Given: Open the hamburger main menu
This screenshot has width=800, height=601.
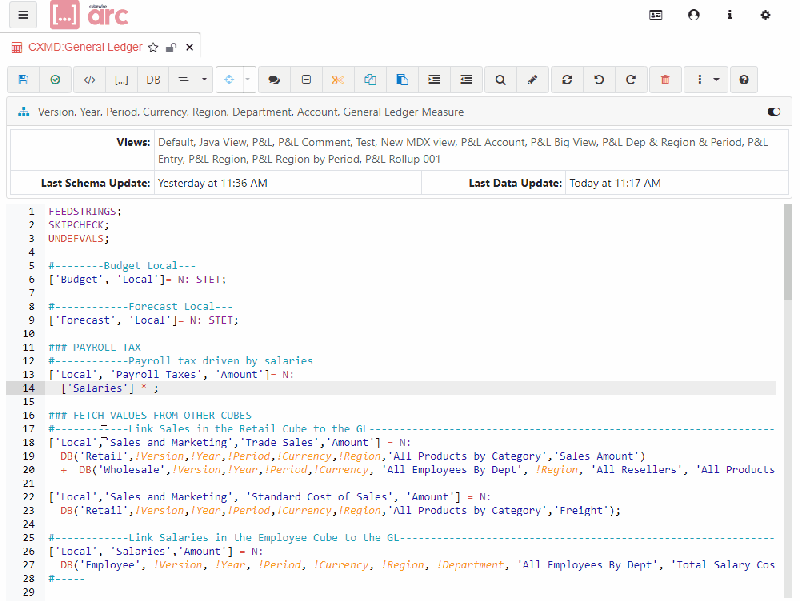Looking at the screenshot, I should (x=23, y=15).
